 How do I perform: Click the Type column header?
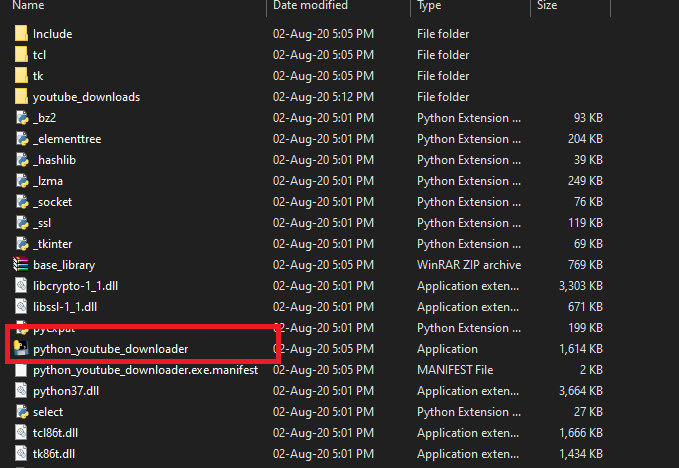430,6
